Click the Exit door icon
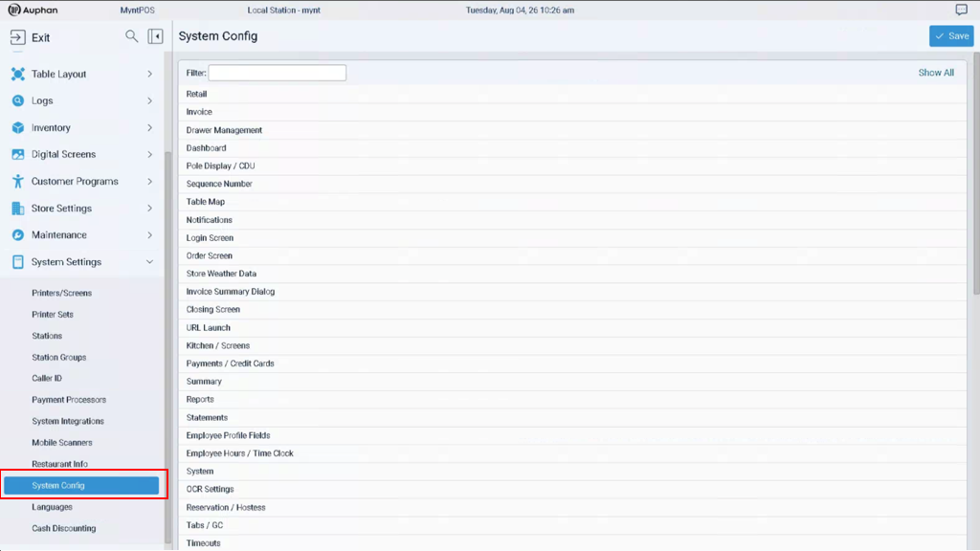The width and height of the screenshot is (980, 551). coord(17,37)
